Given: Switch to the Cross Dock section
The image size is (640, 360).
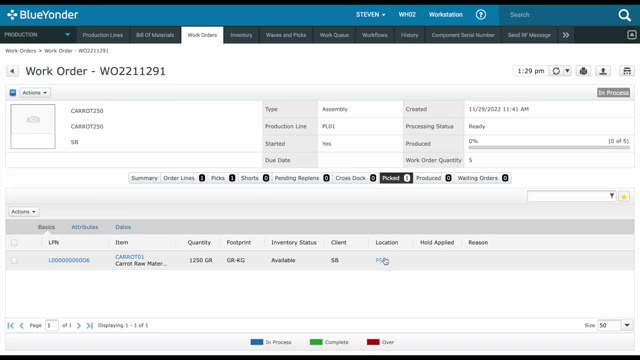Looking at the screenshot, I should (355, 178).
